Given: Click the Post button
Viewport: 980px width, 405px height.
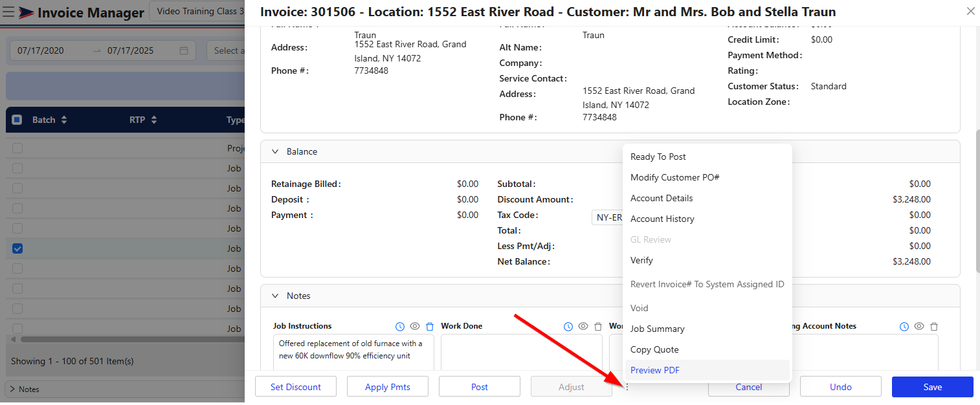Looking at the screenshot, I should tap(480, 387).
